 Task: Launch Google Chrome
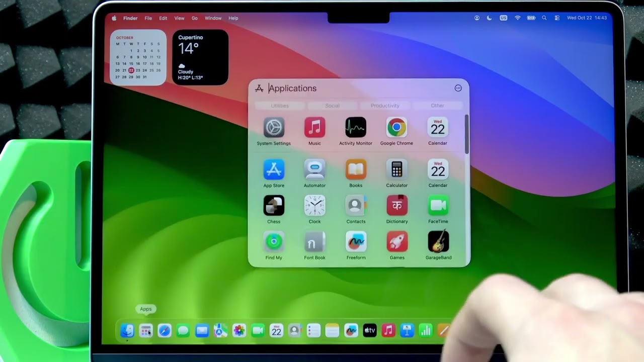pos(396,128)
